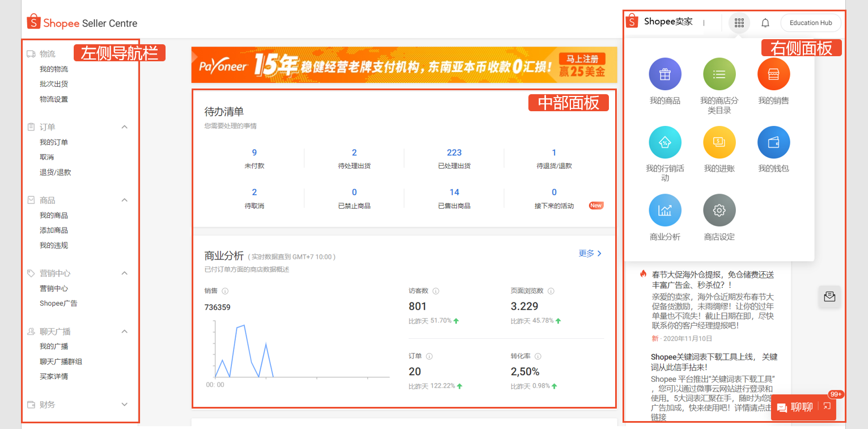Select 取消 under the 订单 section

[x=47, y=157]
